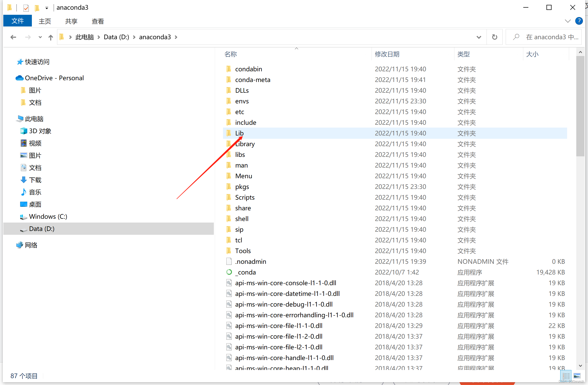Screen dimensions: 588x385
Task: Click the vertical scrollbar down arrow
Action: coord(580,366)
